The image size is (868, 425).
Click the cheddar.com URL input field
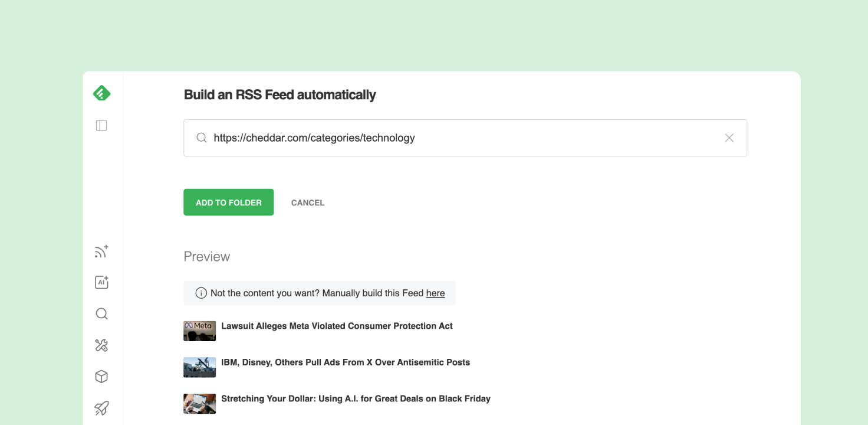[x=465, y=138]
